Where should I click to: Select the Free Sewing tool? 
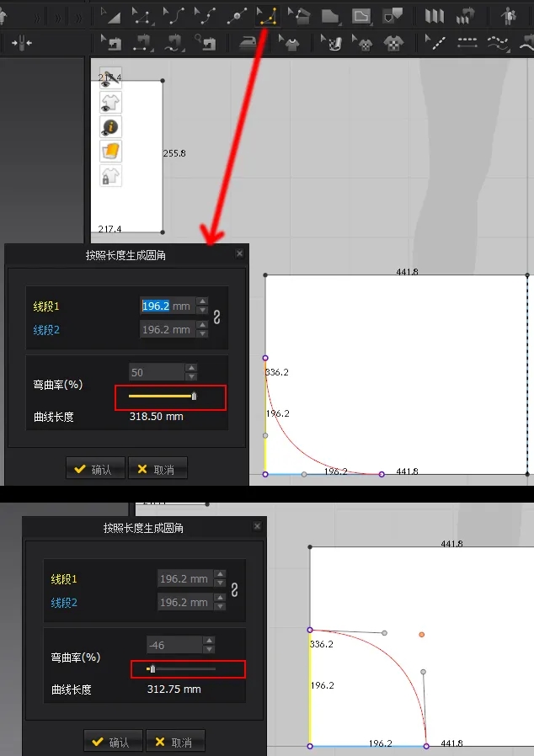(x=174, y=42)
